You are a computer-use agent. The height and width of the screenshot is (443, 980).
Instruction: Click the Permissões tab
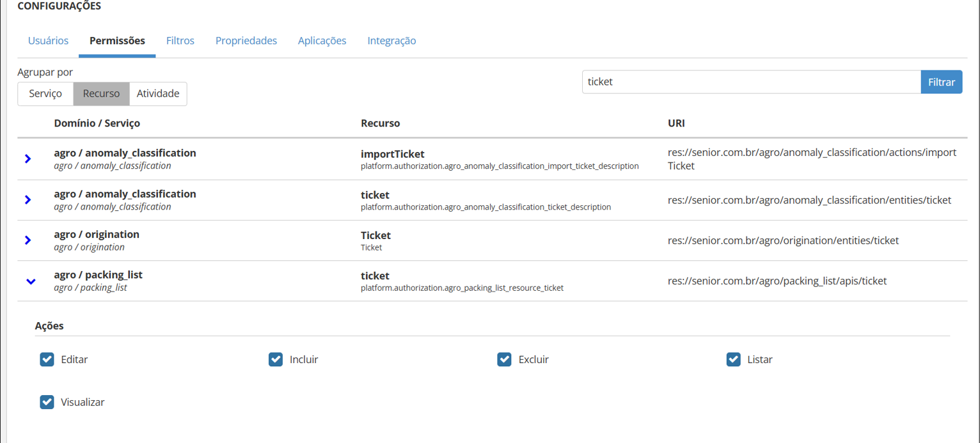(x=117, y=41)
